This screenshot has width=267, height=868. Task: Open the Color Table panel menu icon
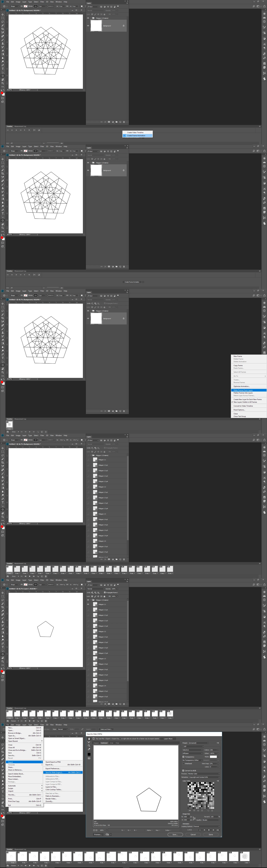218,781
